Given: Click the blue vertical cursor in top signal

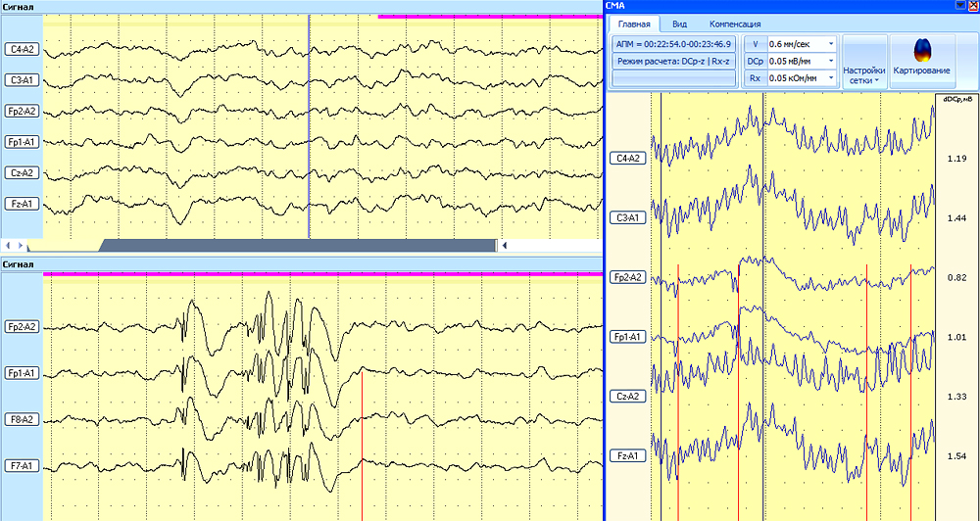Looking at the screenshot, I should point(309,125).
